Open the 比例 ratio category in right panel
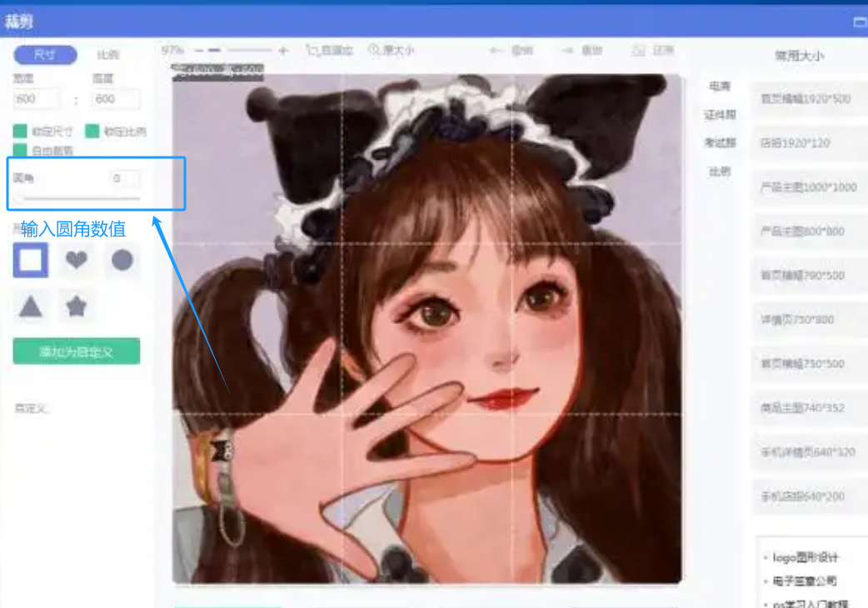 [x=720, y=172]
